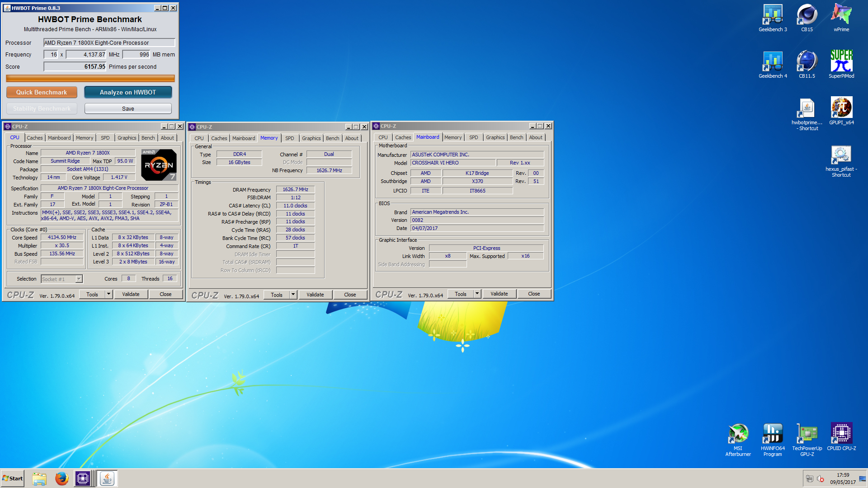This screenshot has height=488, width=868.
Task: Click Validate in Mainboard CPU-Z window
Action: [x=499, y=294]
